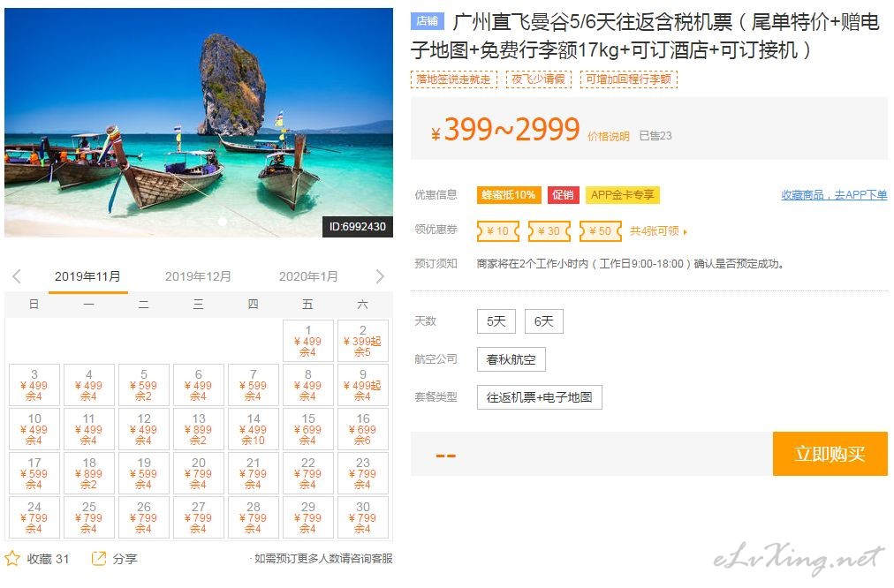Click the beach boats product photo
This screenshot has height=588, width=894.
click(x=199, y=123)
